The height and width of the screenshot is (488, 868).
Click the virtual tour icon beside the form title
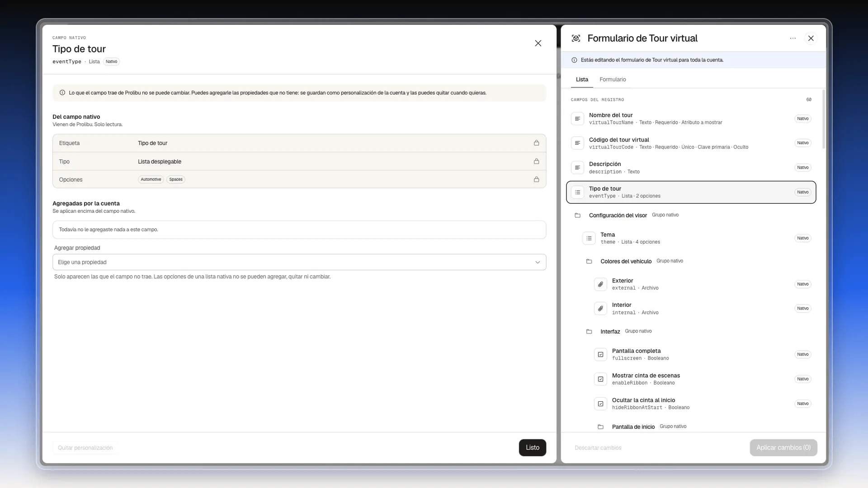coord(576,38)
